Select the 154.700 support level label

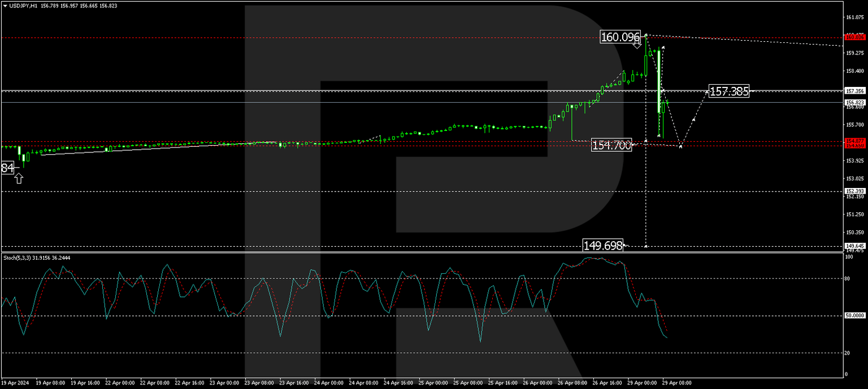(x=612, y=145)
